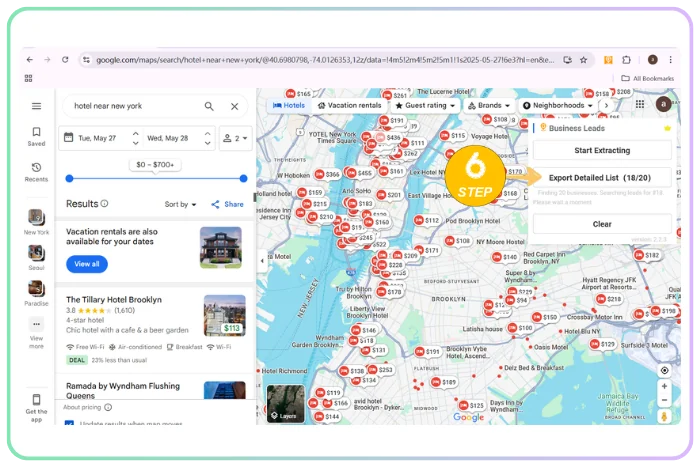Click the browser address bar
Screen dimensions: 700x471
[325, 60]
